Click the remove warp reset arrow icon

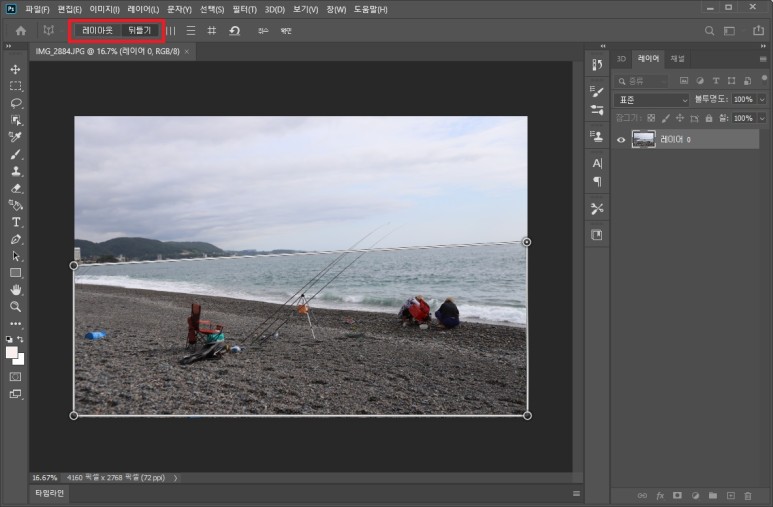pyautogui.click(x=235, y=31)
